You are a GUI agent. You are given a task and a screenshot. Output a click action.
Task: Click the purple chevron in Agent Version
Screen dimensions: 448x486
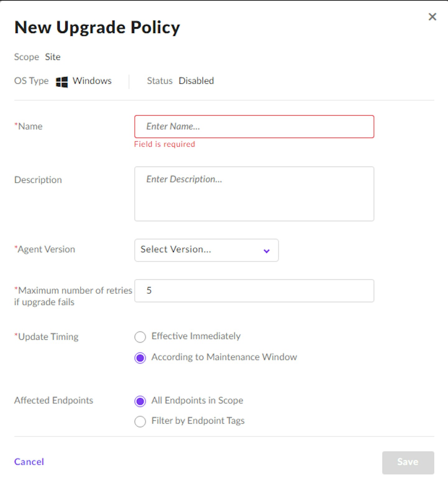point(266,251)
